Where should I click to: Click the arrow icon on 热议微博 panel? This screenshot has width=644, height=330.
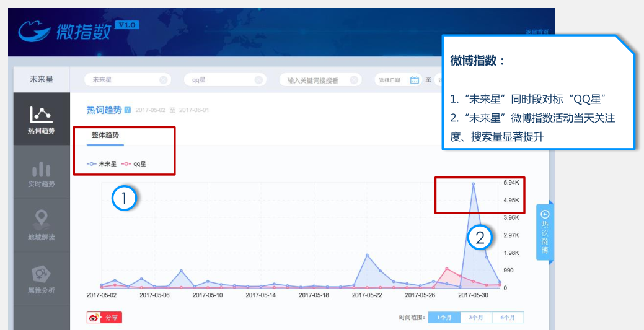[545, 214]
